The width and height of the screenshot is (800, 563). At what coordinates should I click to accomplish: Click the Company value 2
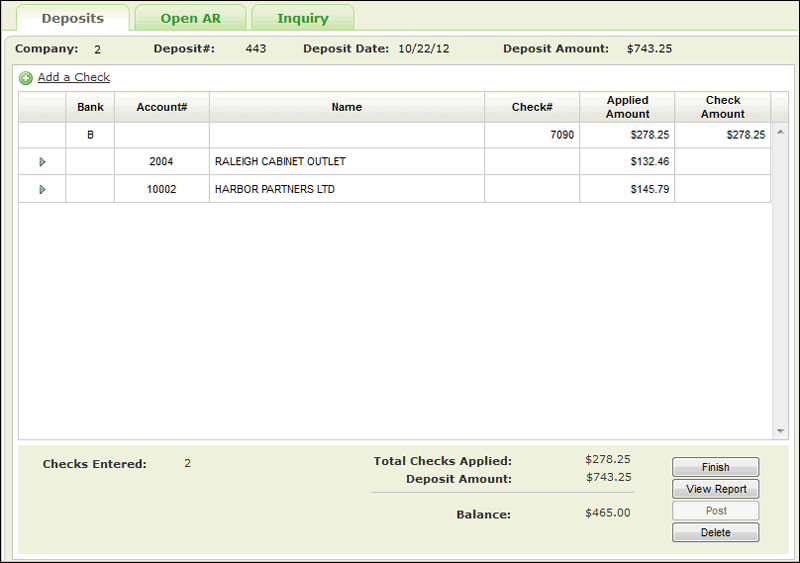pos(97,50)
